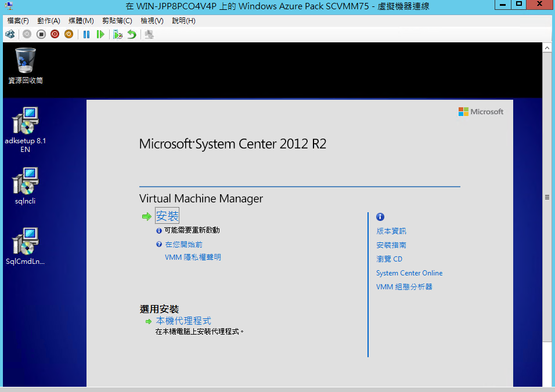Click the Checkpoint toolbar icon
The height and width of the screenshot is (392, 555).
(x=117, y=34)
